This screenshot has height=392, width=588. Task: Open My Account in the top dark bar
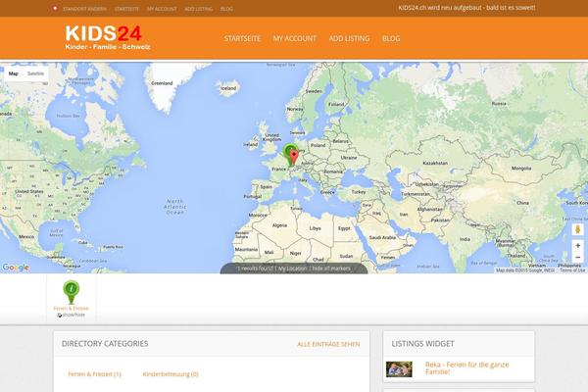[162, 9]
